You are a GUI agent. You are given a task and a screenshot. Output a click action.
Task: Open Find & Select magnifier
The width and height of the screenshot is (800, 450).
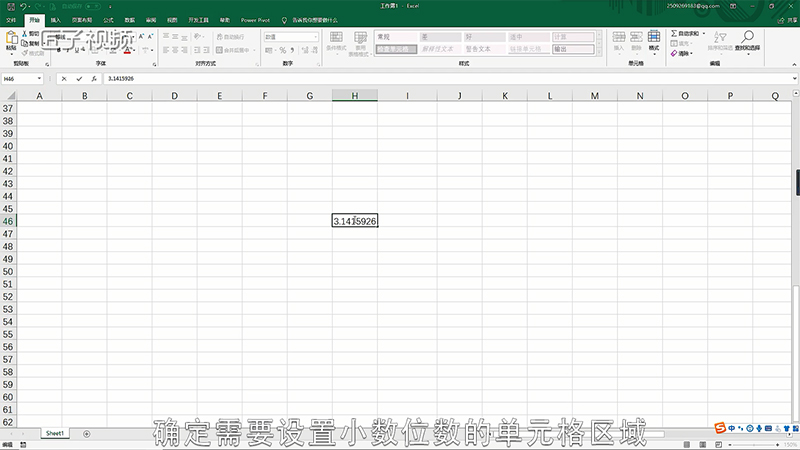click(747, 41)
